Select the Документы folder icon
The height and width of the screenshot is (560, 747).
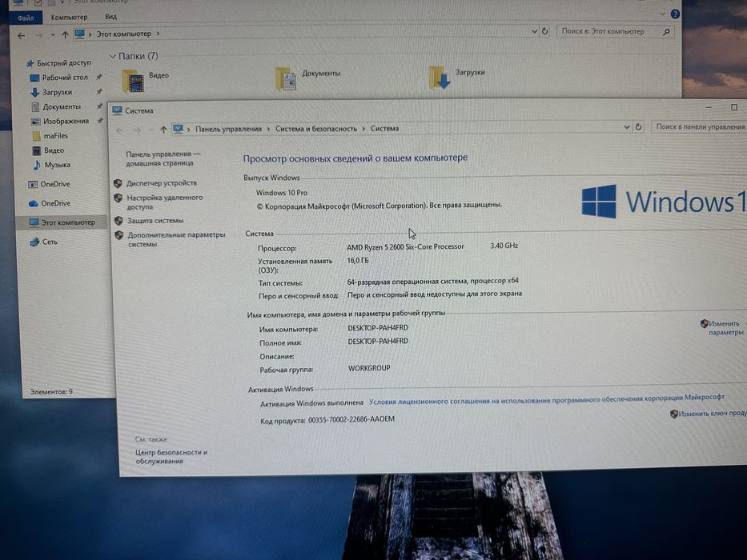coord(287,78)
